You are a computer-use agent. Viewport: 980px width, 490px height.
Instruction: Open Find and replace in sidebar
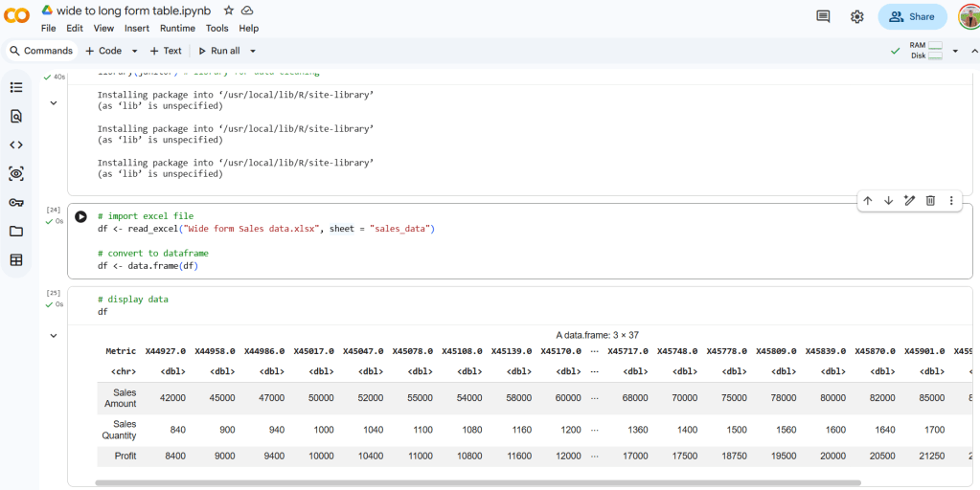[x=16, y=117]
